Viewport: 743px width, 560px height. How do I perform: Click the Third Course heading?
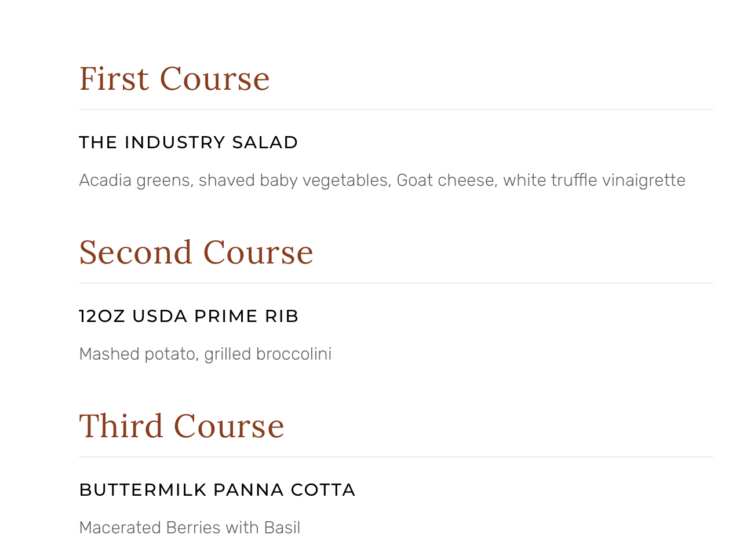pos(181,426)
